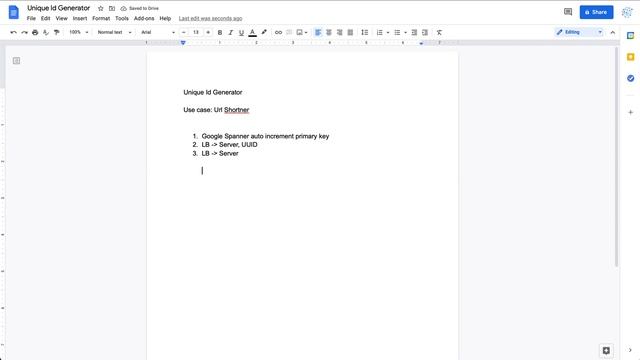This screenshot has width=640, height=360.
Task: Open the comment history
Action: coord(568,12)
